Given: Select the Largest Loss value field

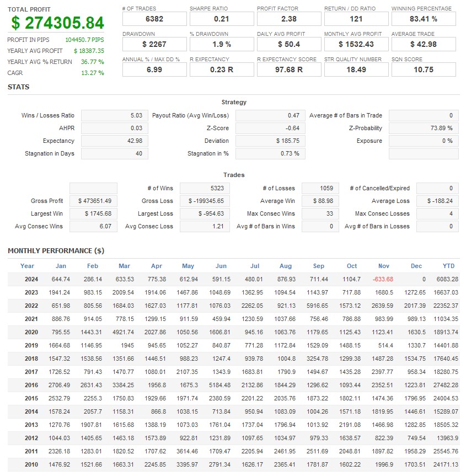Looking at the screenshot, I should pos(205,213).
